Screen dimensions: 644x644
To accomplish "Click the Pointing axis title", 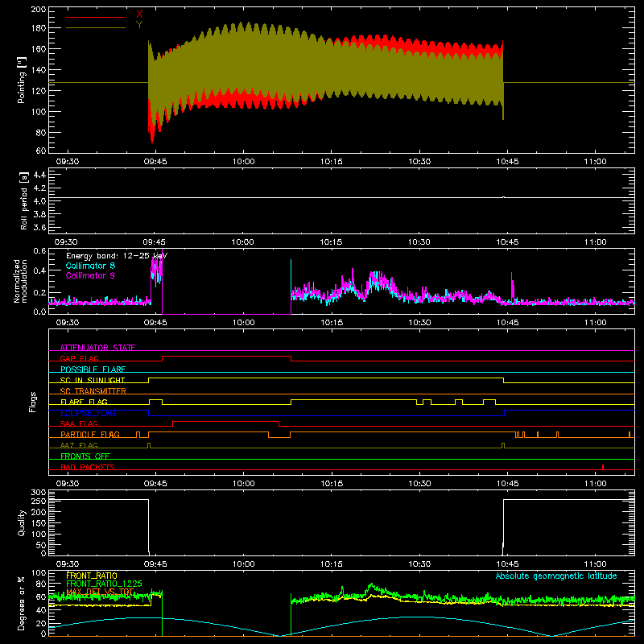I will [x=22, y=80].
